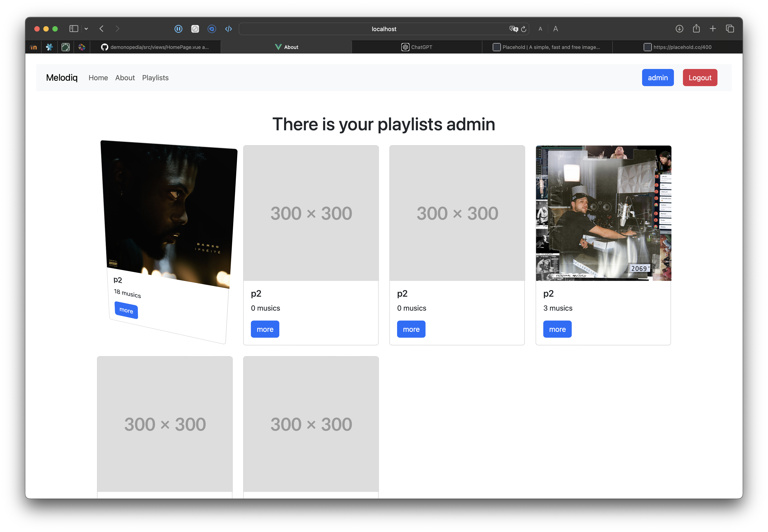Click the translate page icon

514,29
